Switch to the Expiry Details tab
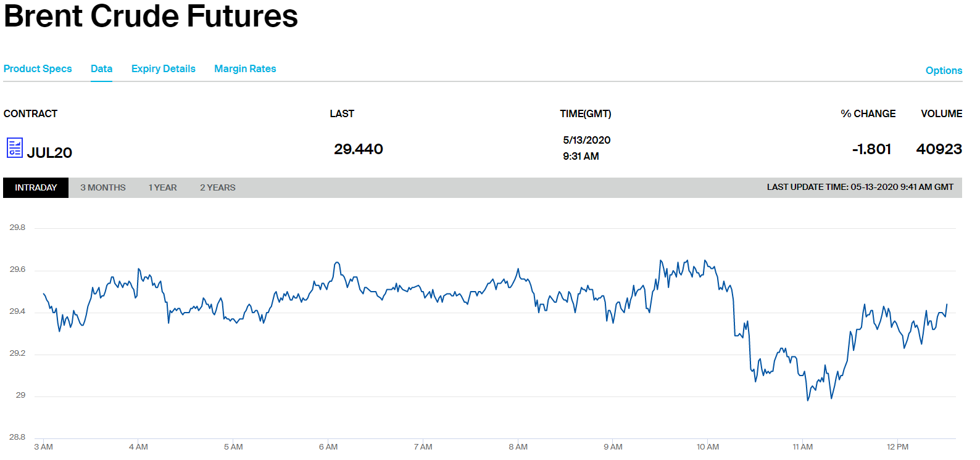 tap(163, 68)
